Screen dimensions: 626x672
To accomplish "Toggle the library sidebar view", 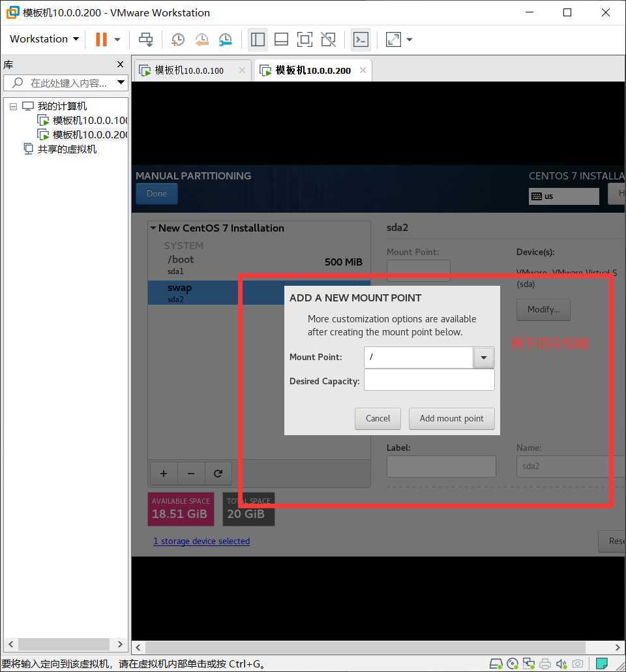I will [x=258, y=39].
